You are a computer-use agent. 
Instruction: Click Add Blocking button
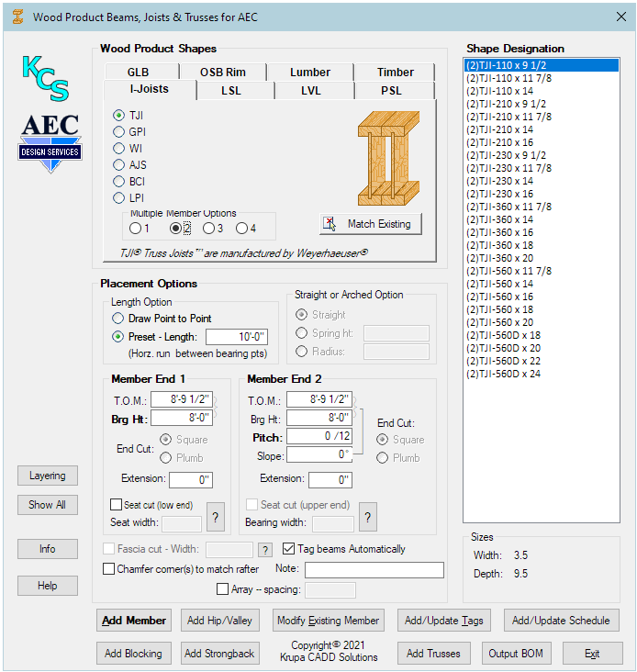coord(134,653)
